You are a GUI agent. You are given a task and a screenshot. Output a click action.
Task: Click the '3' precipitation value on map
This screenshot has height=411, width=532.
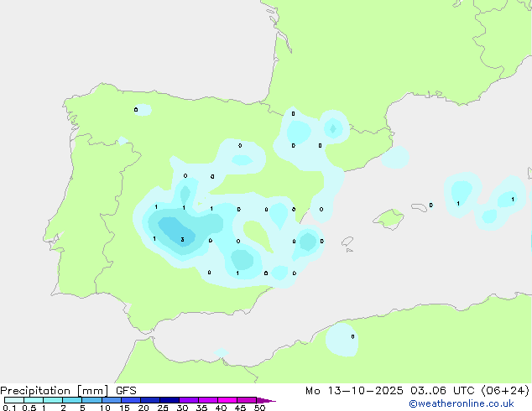pyautogui.click(x=183, y=240)
